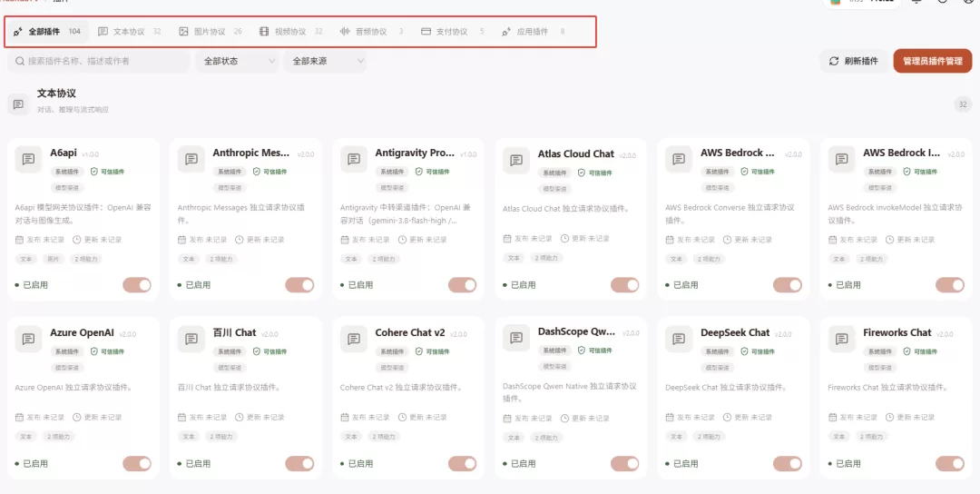This screenshot has height=494, width=980.
Task: Switch off Cohere Chat v2 plugin
Action: point(463,463)
